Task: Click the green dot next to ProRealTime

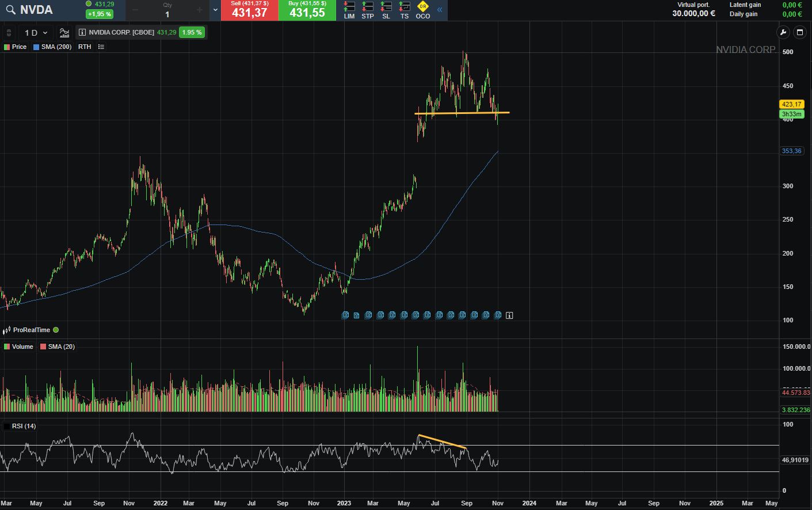Action: (x=56, y=330)
